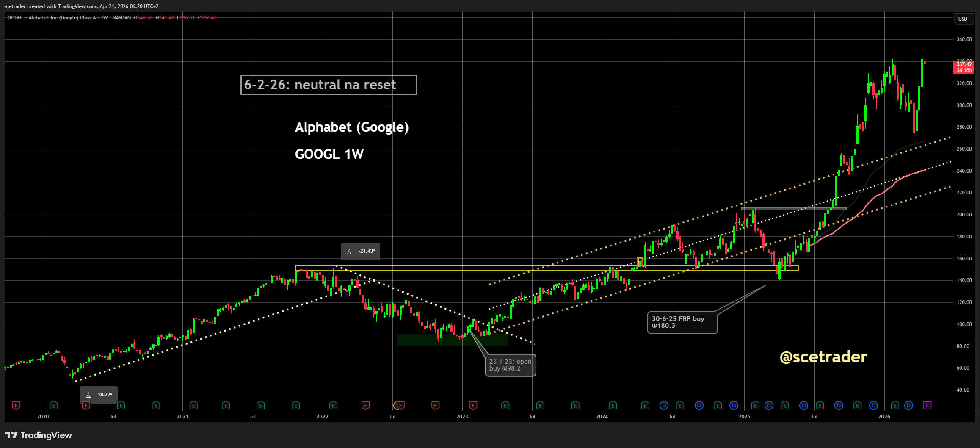980x448 pixels.
Task: Click the 18.72° angle value
Action: point(105,395)
